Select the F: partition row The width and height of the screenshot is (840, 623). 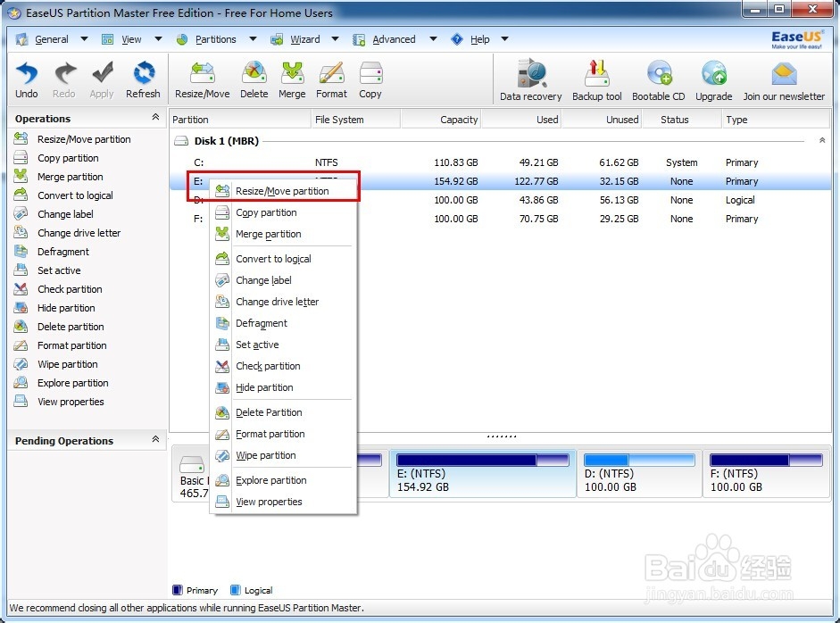pos(501,219)
